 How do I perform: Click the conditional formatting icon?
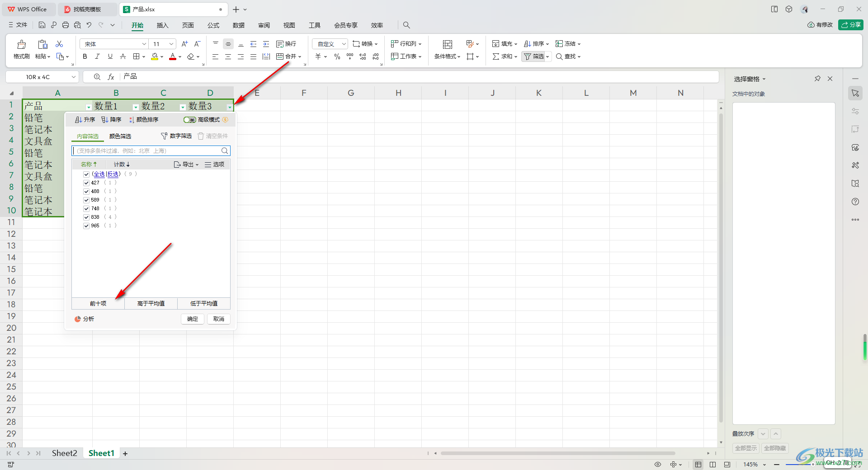point(447,44)
